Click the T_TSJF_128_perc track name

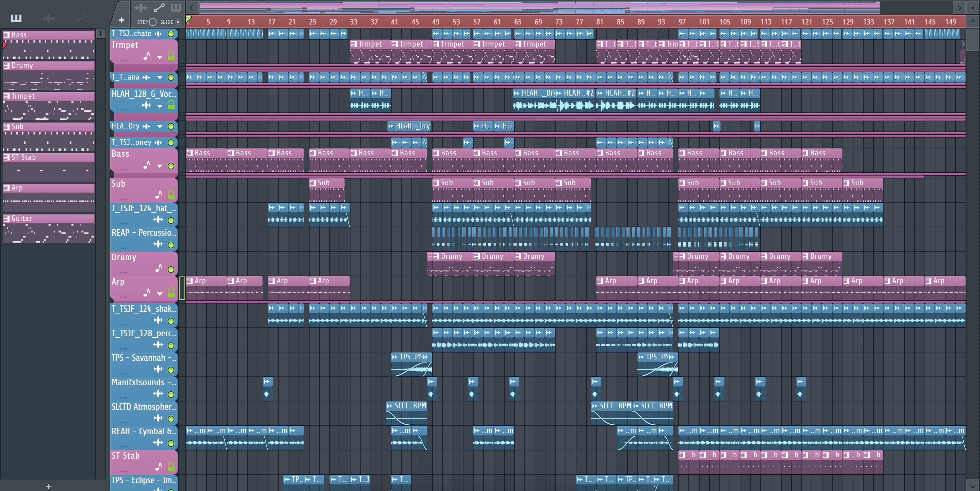click(144, 333)
